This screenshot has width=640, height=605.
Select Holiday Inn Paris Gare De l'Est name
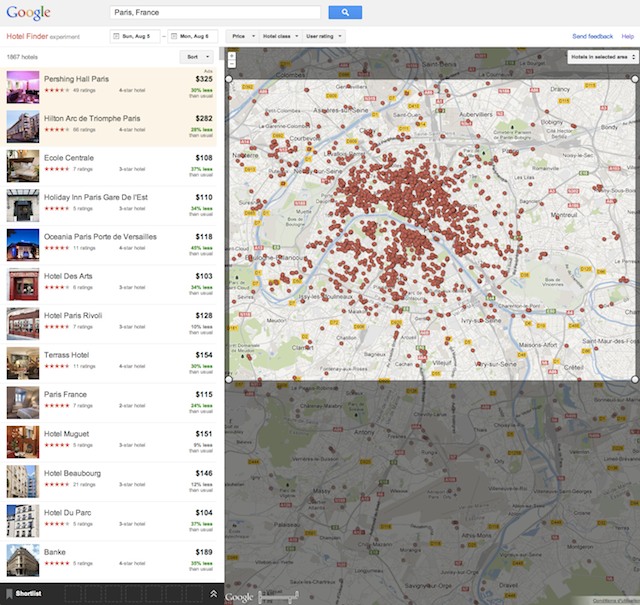click(x=96, y=197)
